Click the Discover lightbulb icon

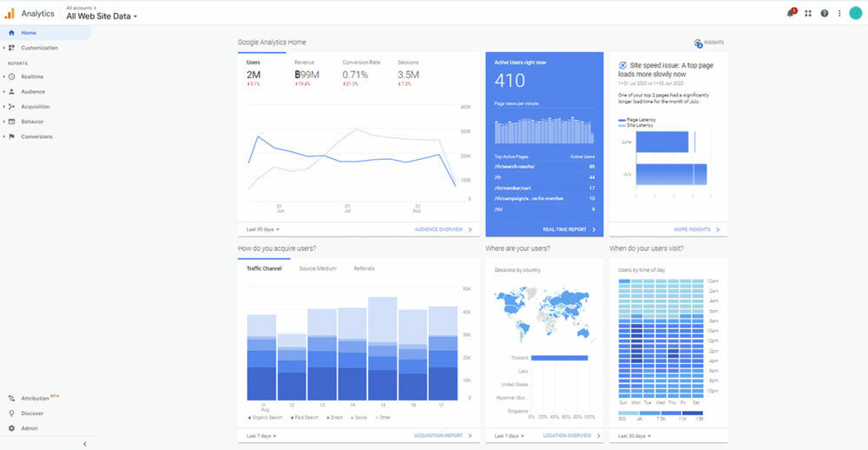coord(11,414)
